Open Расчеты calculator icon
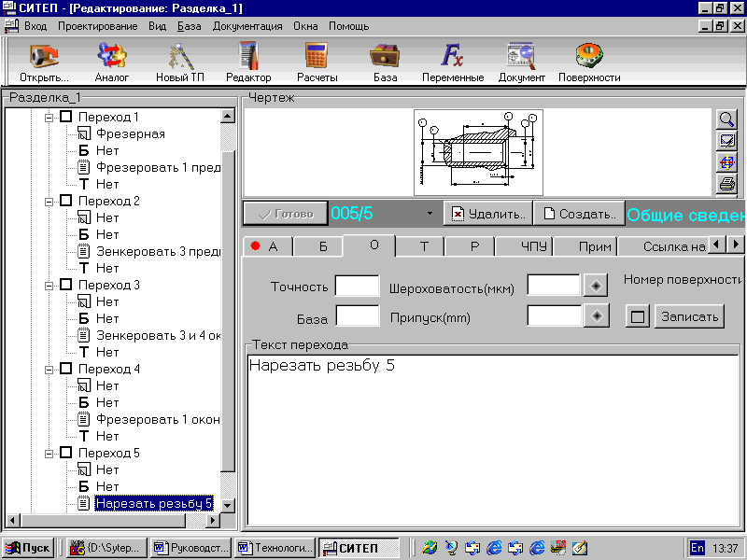This screenshot has width=747, height=560. 317,62
